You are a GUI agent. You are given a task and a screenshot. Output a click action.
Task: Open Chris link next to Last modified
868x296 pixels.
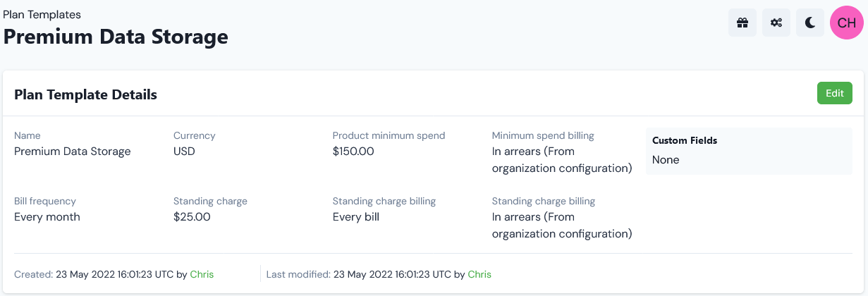coord(479,274)
